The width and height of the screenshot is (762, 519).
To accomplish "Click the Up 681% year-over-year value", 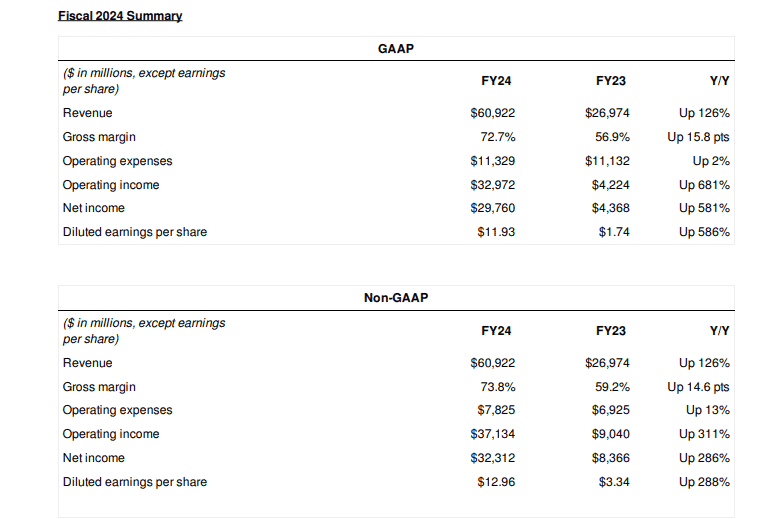I will (704, 185).
